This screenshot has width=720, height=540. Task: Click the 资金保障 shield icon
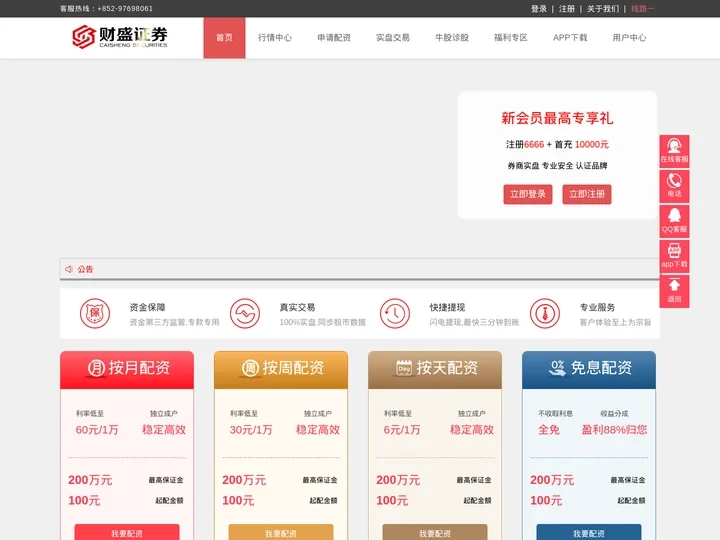95,314
